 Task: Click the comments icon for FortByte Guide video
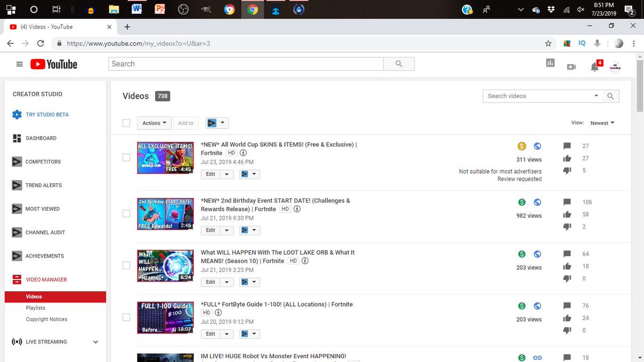click(x=567, y=306)
